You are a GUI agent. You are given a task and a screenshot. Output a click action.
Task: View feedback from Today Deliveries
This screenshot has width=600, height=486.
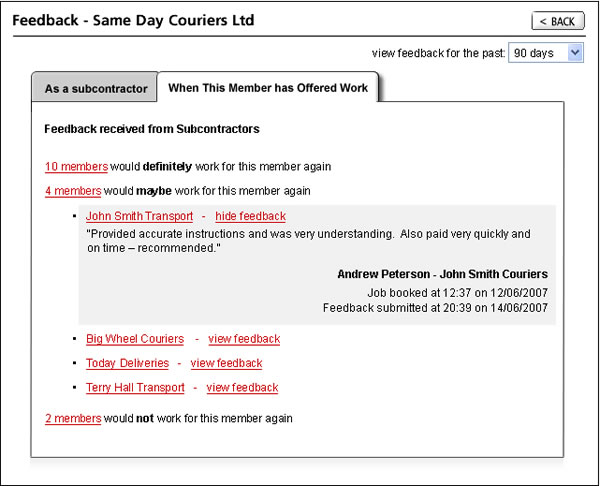tap(226, 363)
